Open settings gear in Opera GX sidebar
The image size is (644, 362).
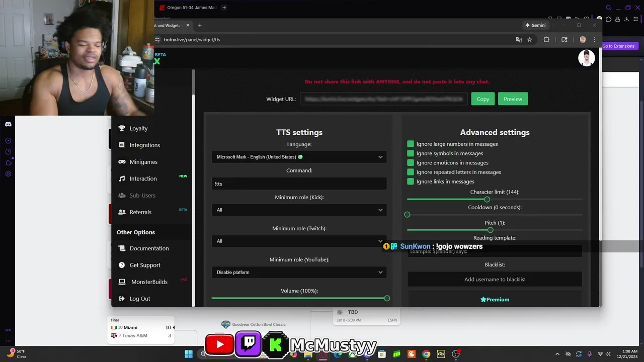8,174
